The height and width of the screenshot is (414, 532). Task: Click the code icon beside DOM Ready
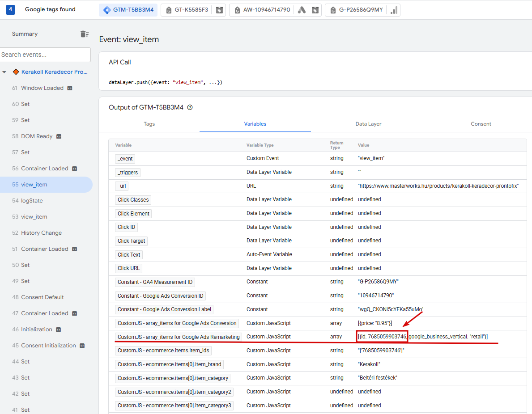[x=59, y=136]
